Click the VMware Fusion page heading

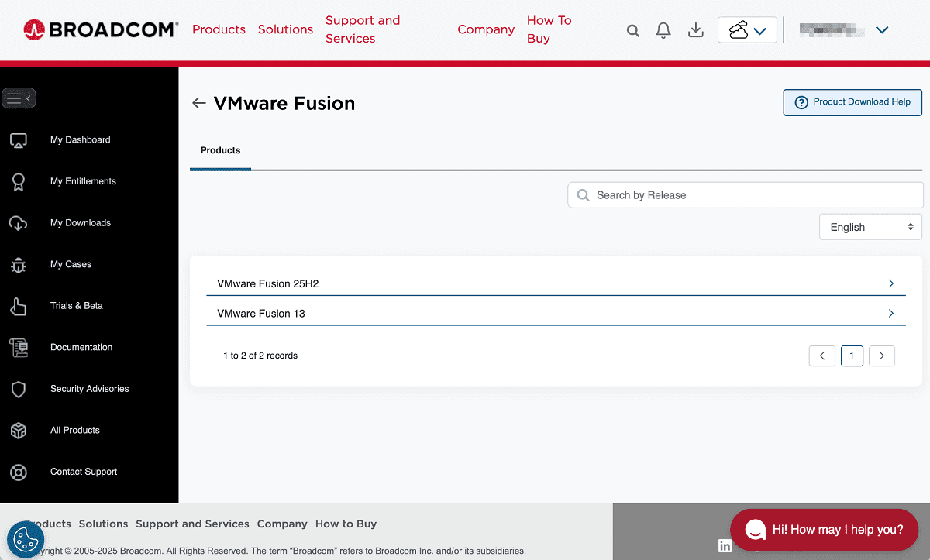284,103
